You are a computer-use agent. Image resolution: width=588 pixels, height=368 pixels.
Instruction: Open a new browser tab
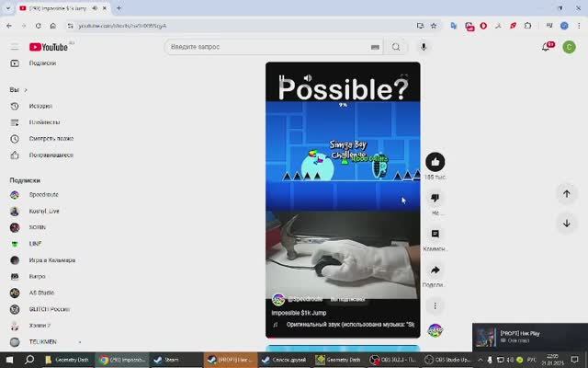click(x=119, y=8)
